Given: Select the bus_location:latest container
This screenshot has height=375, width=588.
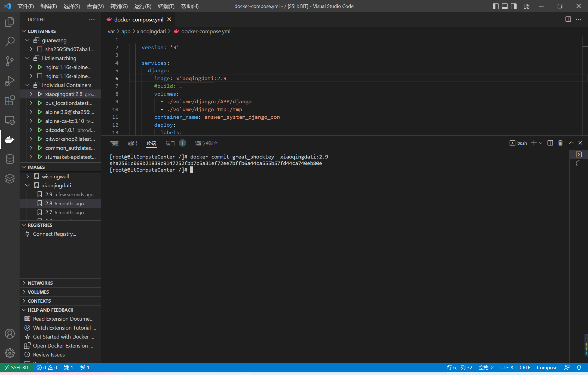Looking at the screenshot, I should coord(60,103).
